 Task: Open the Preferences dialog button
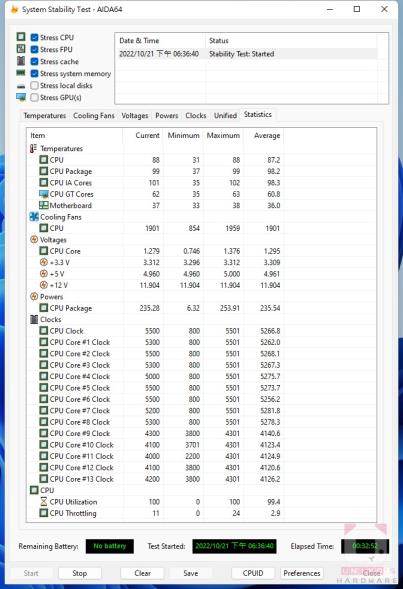[x=302, y=573]
